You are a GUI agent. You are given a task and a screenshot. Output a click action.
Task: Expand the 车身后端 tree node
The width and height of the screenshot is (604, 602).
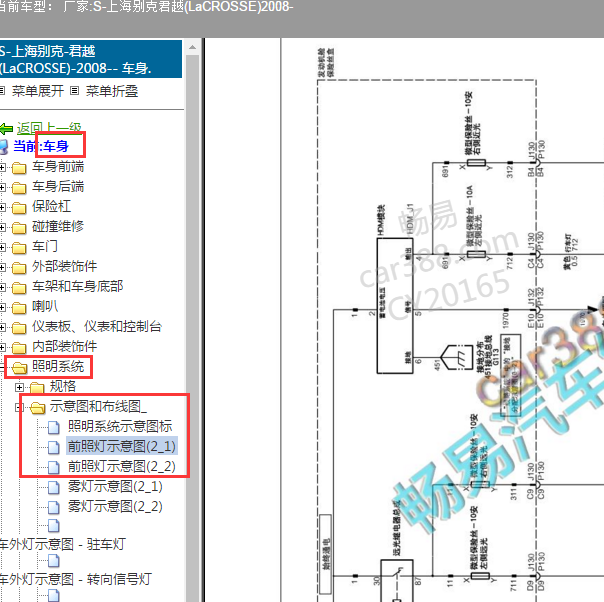tap(2, 187)
